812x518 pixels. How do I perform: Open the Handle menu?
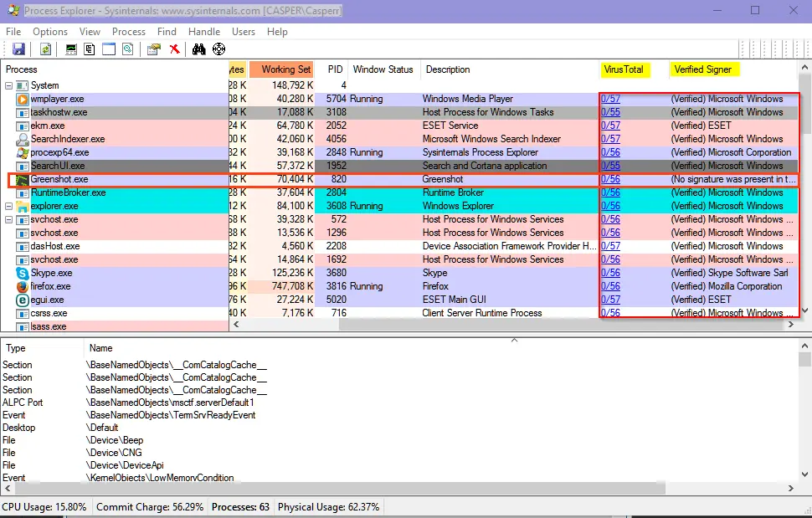pyautogui.click(x=203, y=32)
